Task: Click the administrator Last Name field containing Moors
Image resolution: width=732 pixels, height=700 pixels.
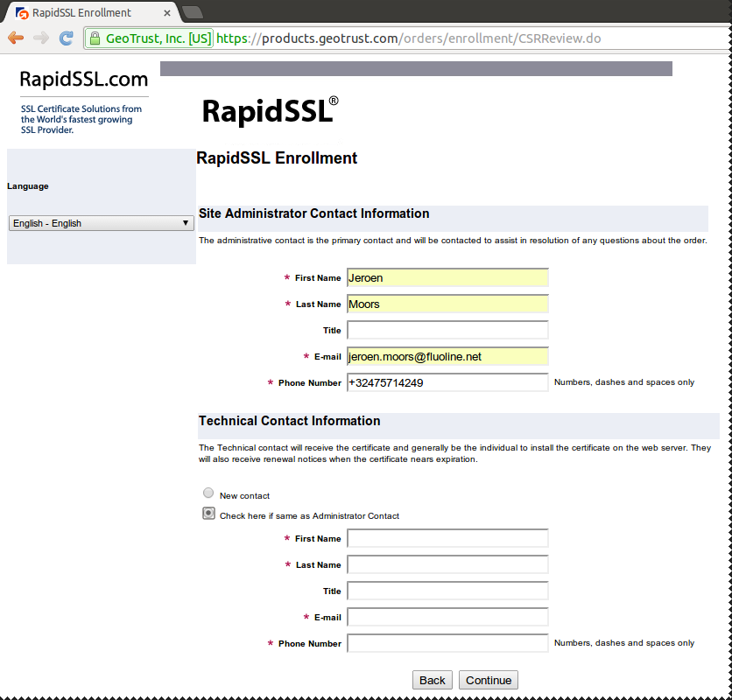Action: pos(447,304)
